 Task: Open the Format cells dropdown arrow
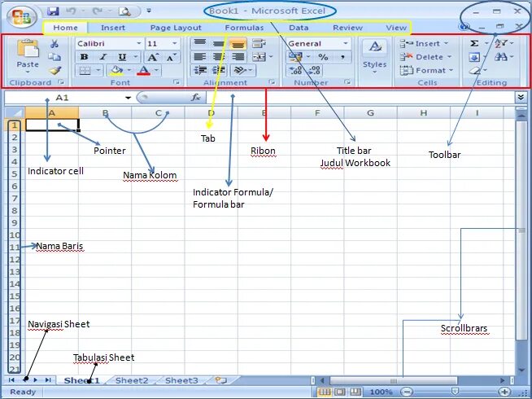coord(451,70)
